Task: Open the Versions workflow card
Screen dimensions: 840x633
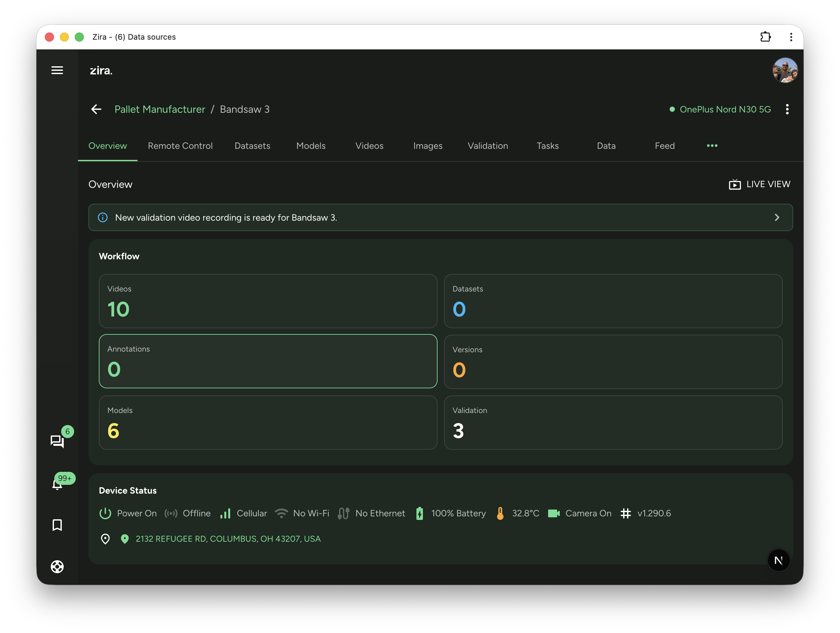Action: click(613, 362)
